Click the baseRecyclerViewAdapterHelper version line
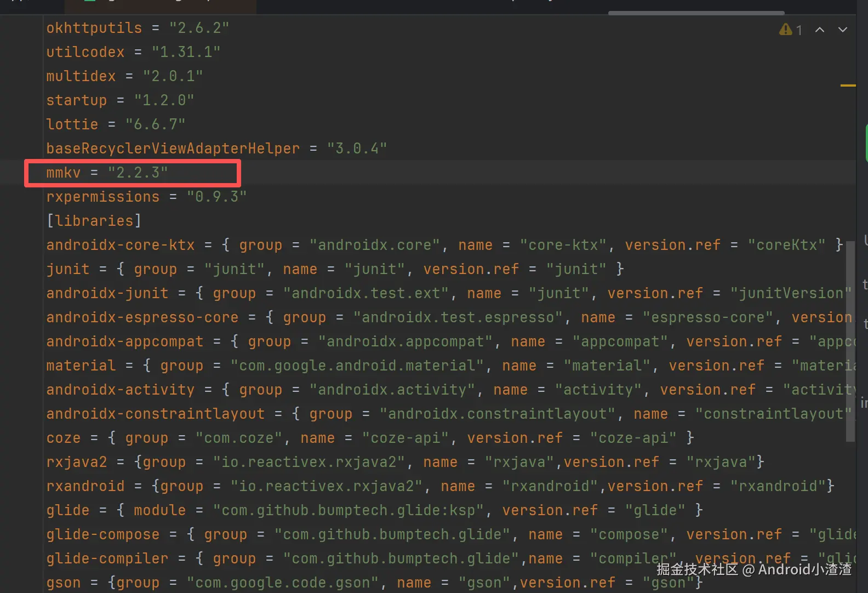This screenshot has width=868, height=593. pos(216,149)
